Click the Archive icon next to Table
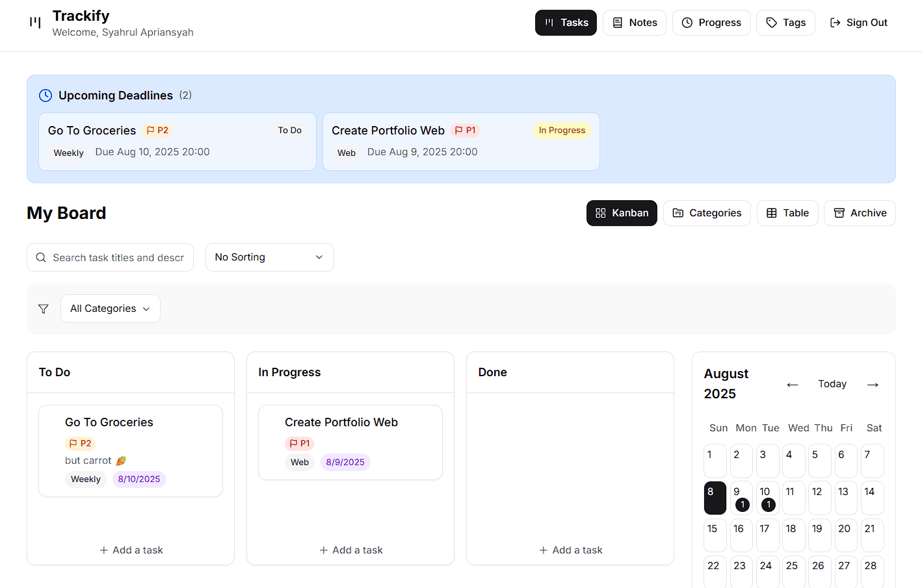The width and height of the screenshot is (922, 588). pos(841,212)
